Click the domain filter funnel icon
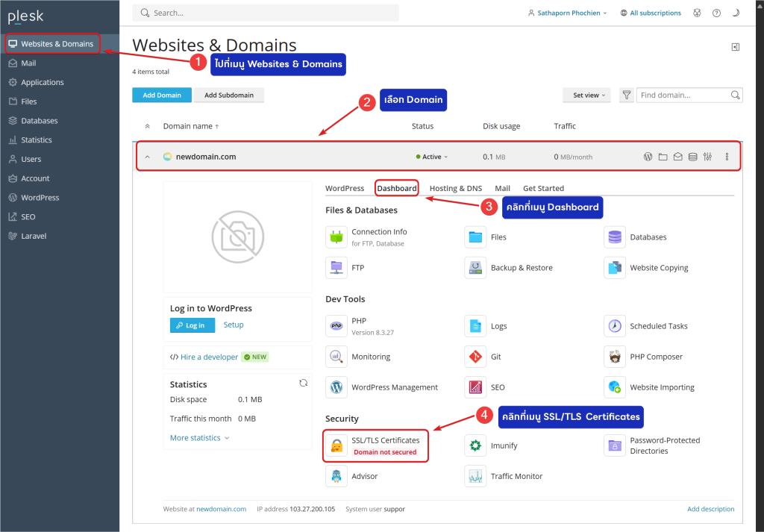The width and height of the screenshot is (764, 532). [x=627, y=95]
